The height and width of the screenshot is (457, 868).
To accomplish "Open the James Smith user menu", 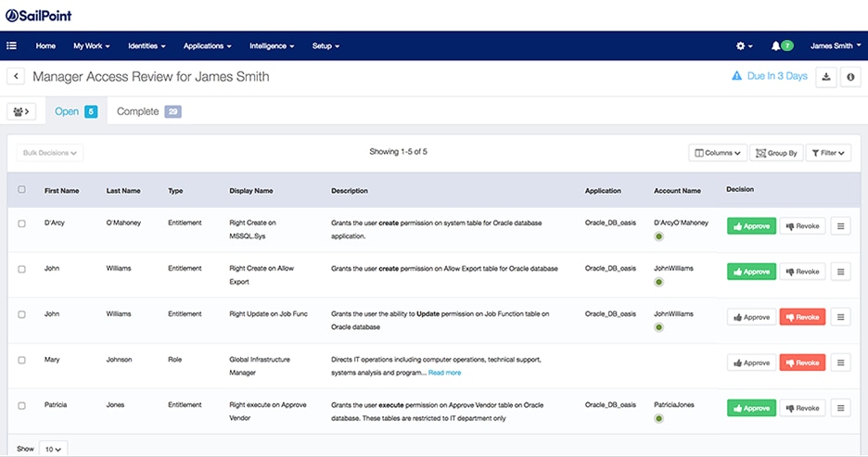I will tap(836, 46).
